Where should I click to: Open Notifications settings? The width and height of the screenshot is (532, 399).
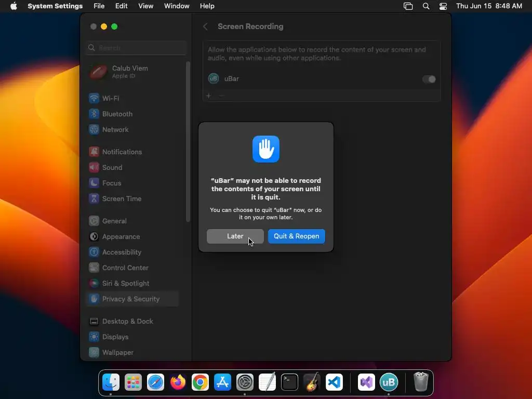pos(132,152)
